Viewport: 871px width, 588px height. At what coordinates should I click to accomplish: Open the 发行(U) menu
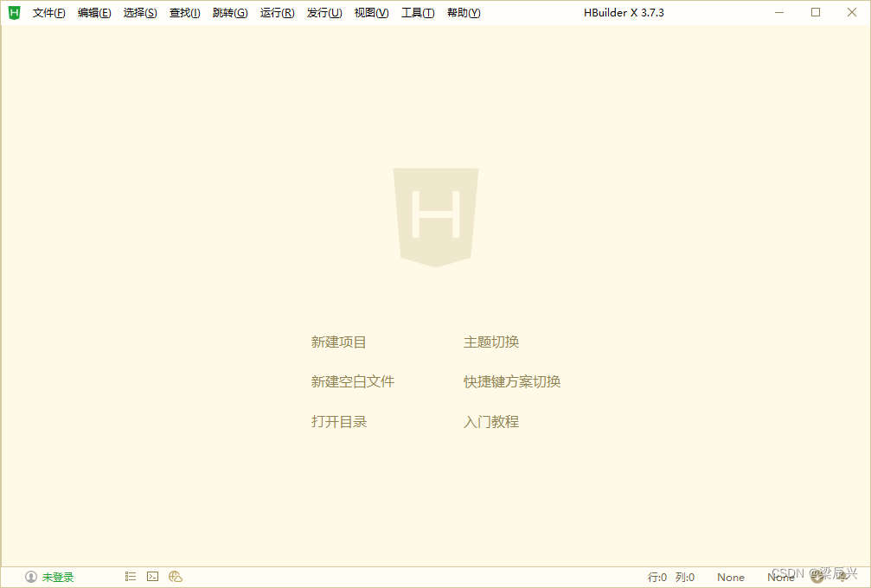[324, 13]
